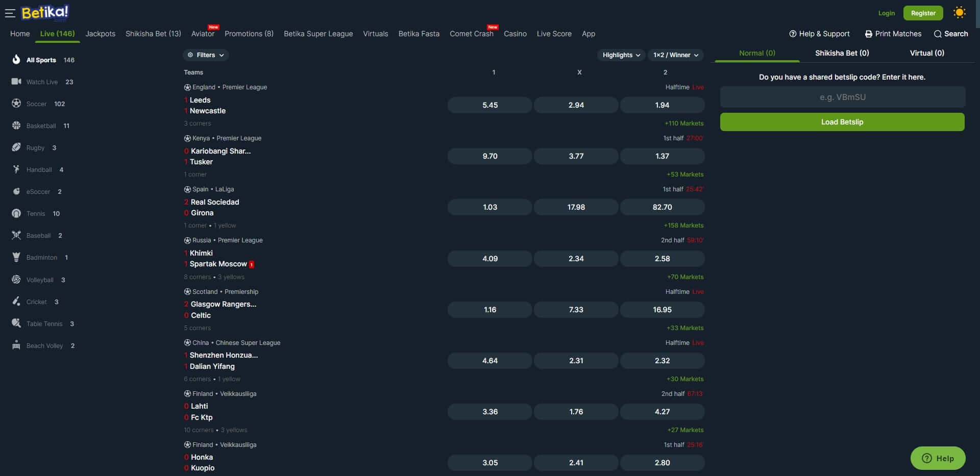Viewport: 980px width, 476px height.
Task: Open the Tennis category
Action: [36, 213]
